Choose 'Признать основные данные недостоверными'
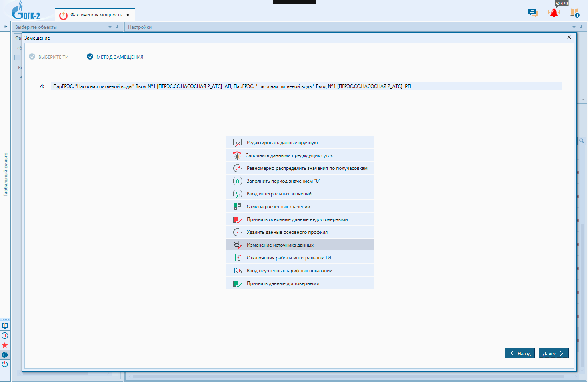This screenshot has width=588, height=382. [x=300, y=219]
